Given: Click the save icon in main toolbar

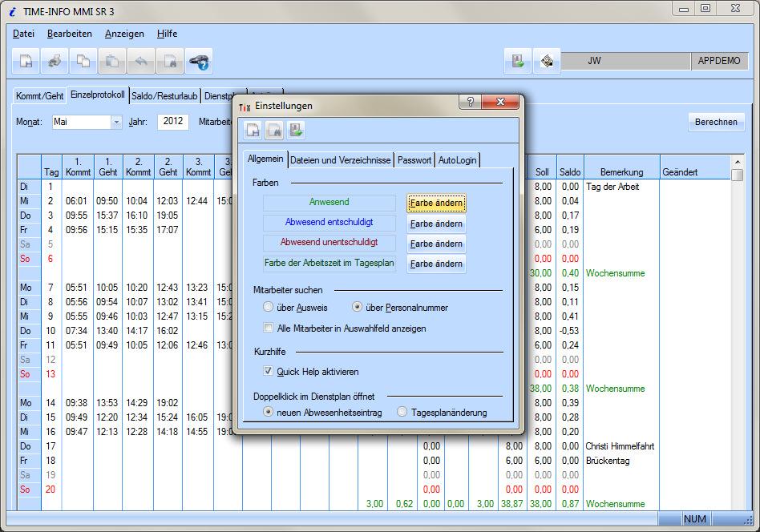Looking at the screenshot, I should click(x=26, y=61).
